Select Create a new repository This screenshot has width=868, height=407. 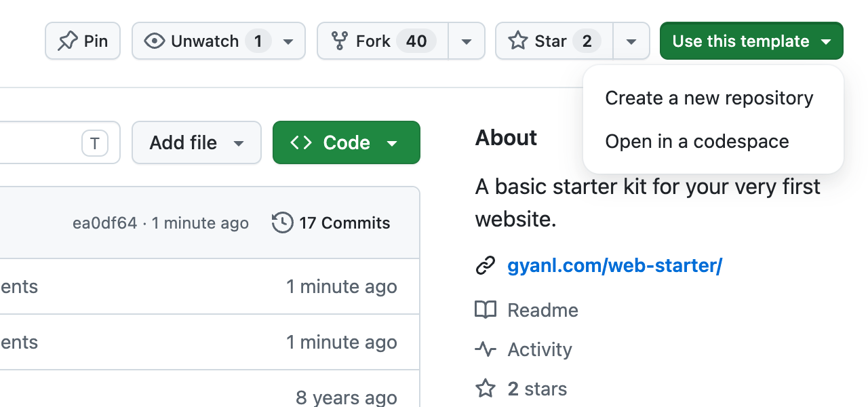pyautogui.click(x=709, y=98)
